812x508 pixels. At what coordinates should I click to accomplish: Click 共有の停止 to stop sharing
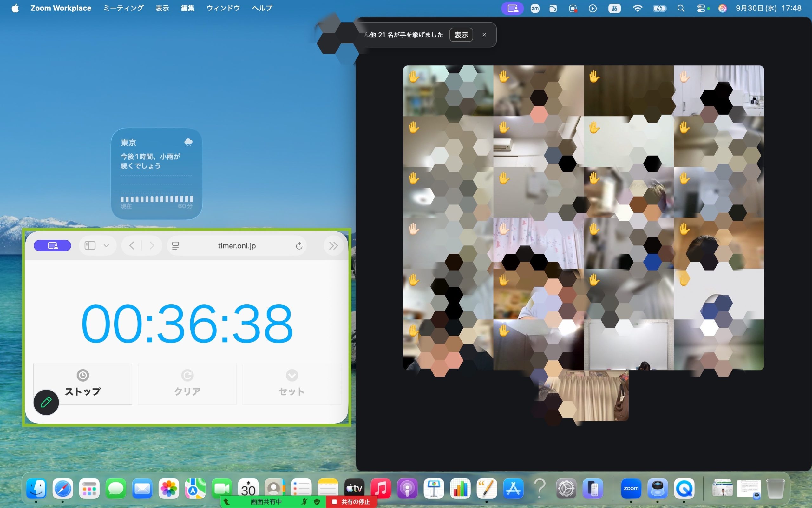coord(351,502)
